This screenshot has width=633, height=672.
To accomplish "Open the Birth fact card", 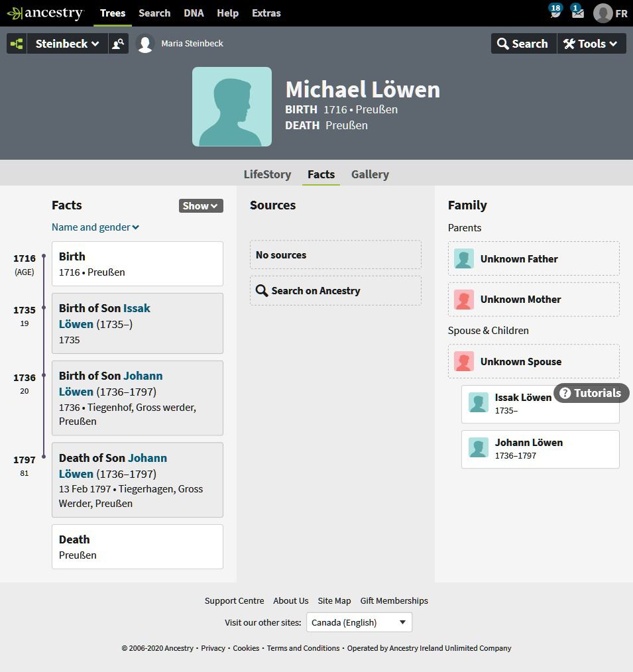I will tap(137, 264).
